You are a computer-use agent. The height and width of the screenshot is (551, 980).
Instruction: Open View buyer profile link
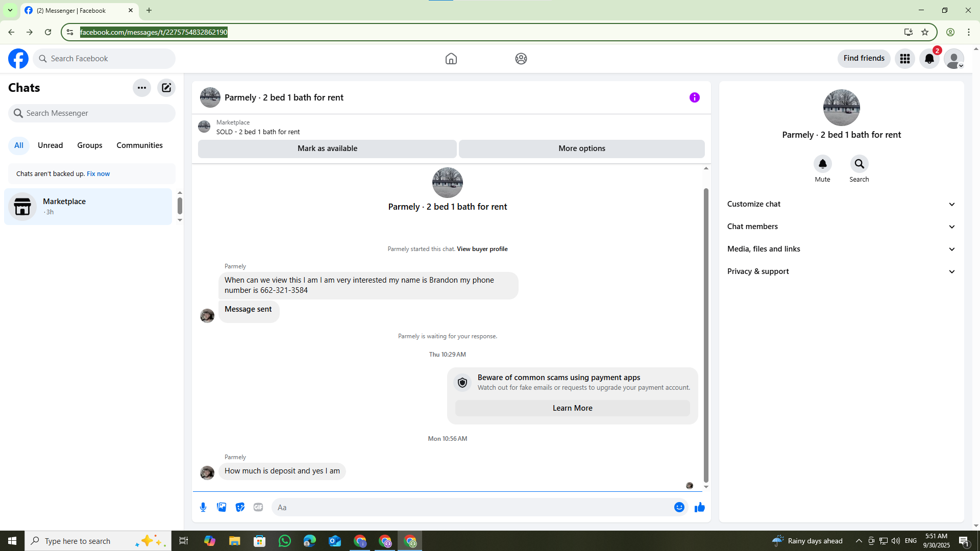click(x=482, y=249)
